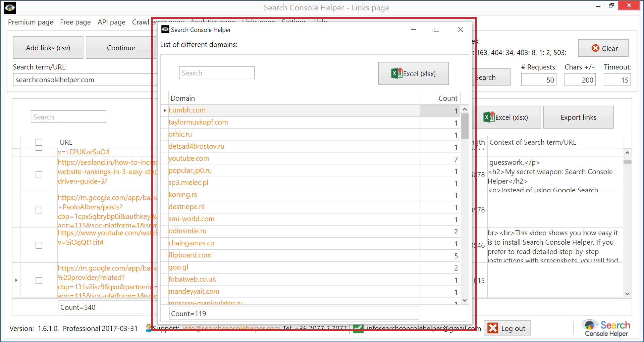Click the red Clear icon
This screenshot has height=342, width=644.
595,48
